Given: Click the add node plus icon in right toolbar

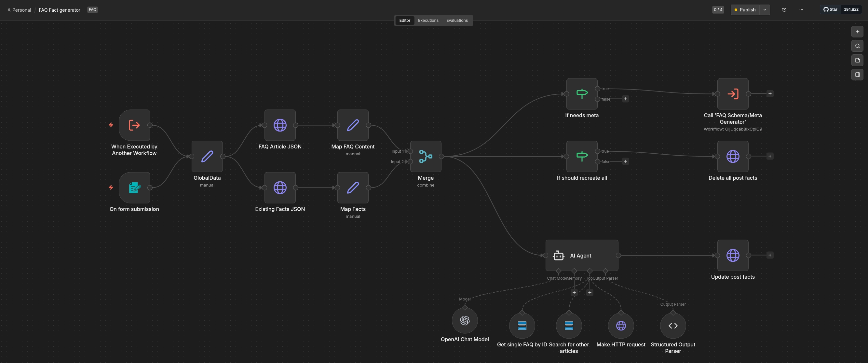Looking at the screenshot, I should [858, 32].
